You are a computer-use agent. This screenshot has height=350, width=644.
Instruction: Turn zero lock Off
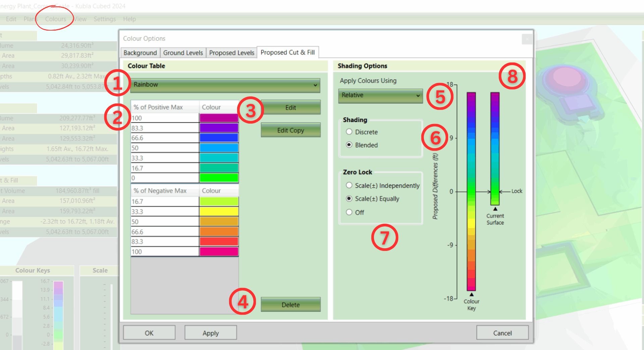349,212
